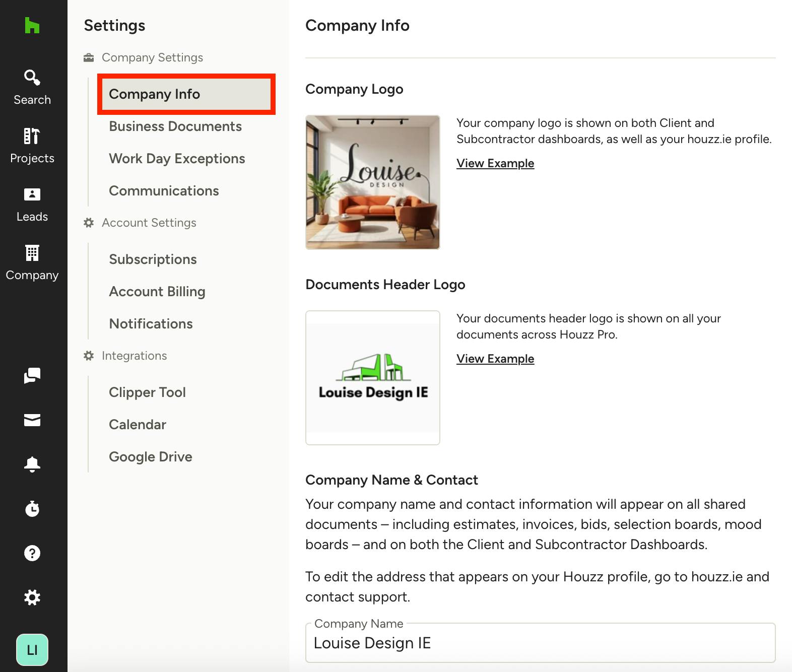This screenshot has width=792, height=672.
Task: Open the Projects section icon
Action: [x=32, y=136]
